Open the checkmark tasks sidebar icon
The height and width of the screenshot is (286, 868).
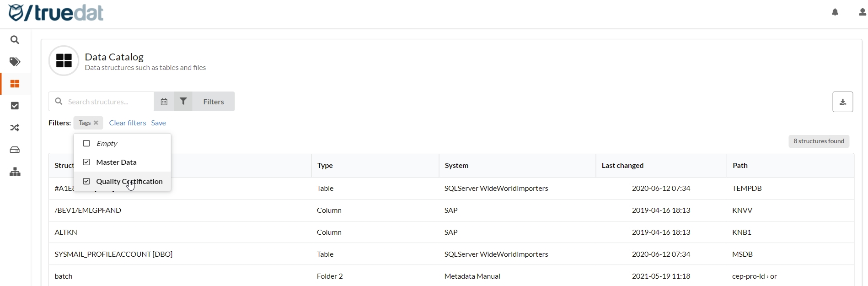coord(15,106)
